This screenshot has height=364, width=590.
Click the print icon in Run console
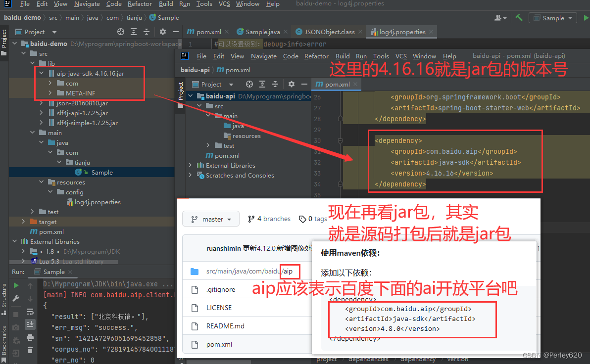point(30,337)
